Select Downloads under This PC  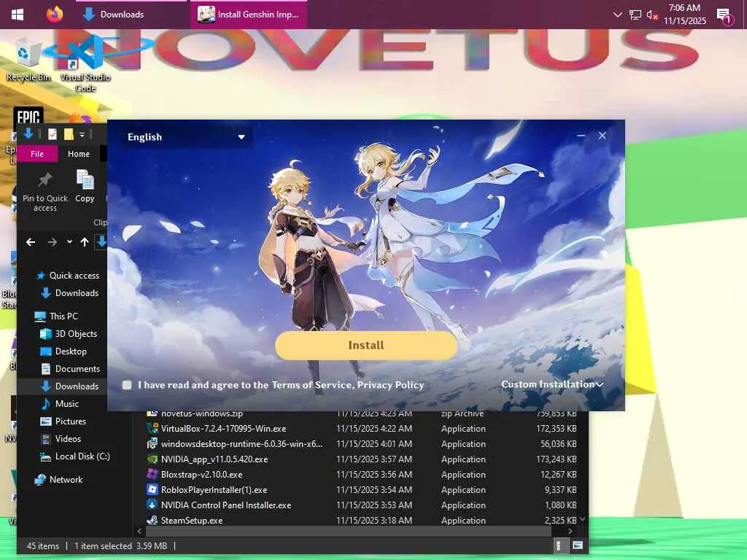point(71,386)
